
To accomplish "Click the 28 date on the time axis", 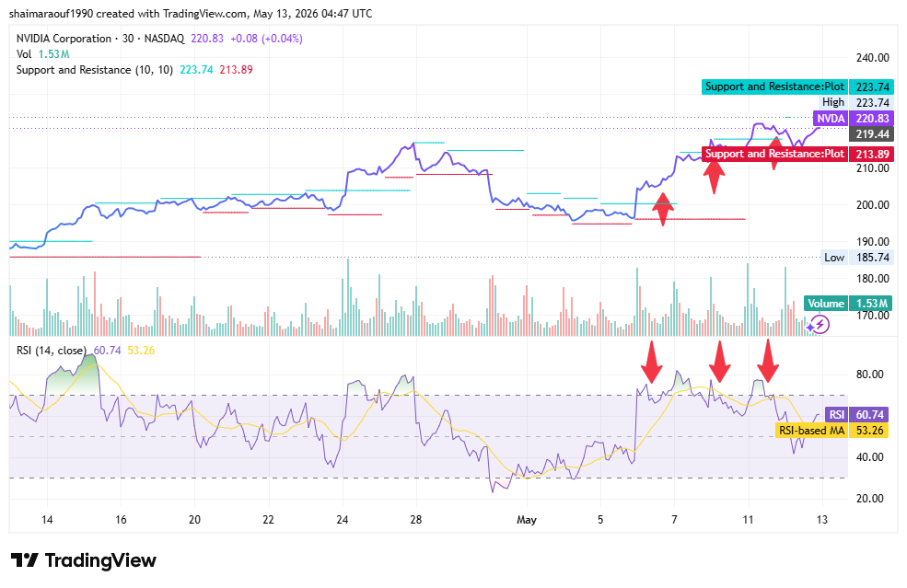I will (416, 520).
